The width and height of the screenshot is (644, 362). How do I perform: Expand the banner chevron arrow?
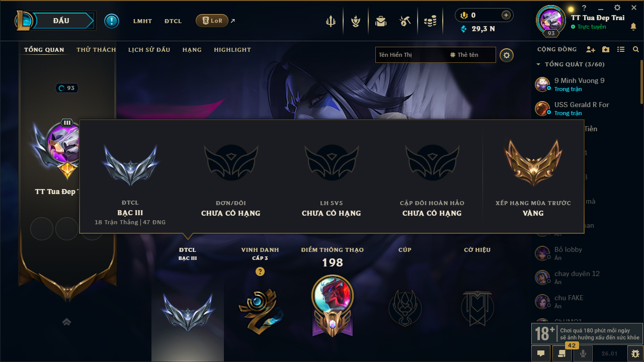pyautogui.click(x=67, y=322)
